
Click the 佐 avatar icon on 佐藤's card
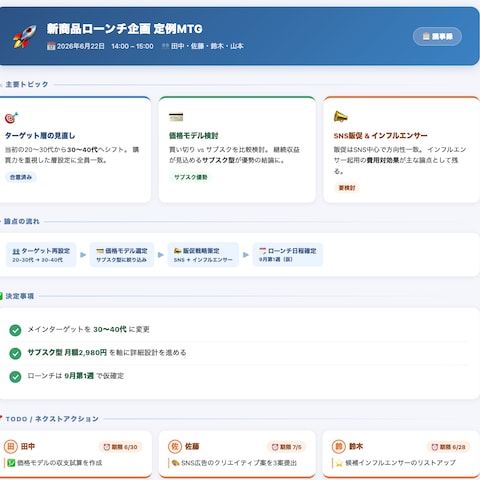175,446
